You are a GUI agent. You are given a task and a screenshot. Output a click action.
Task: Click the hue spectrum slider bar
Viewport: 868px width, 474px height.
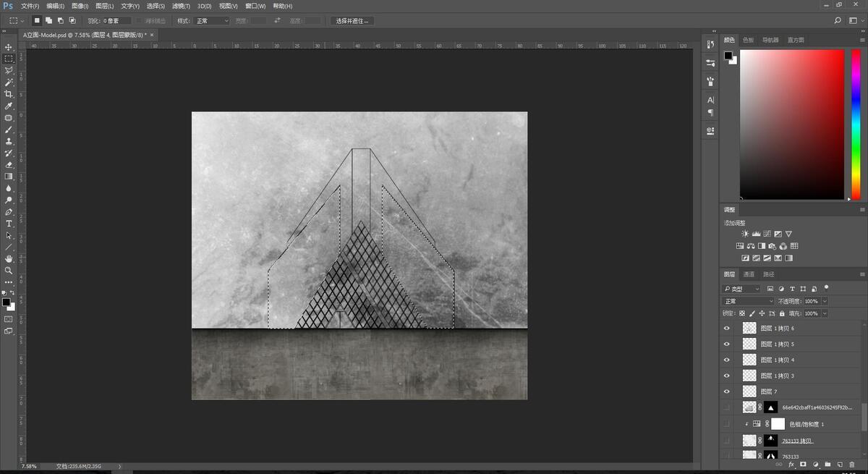point(856,124)
